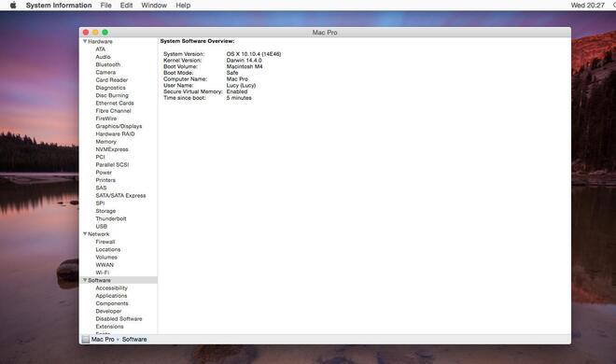This screenshot has width=616, height=364.
Task: Click the Macintosh M4 boot volume value
Action: (245, 66)
